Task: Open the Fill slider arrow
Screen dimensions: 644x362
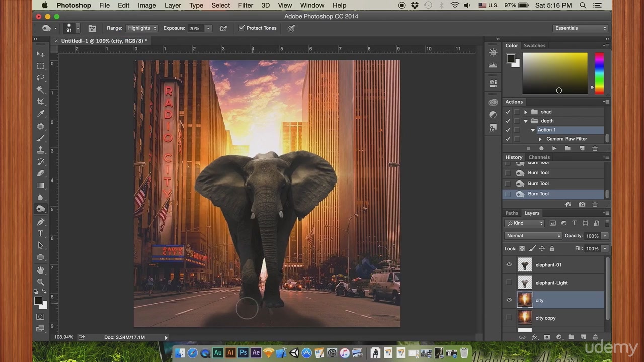Action: [605, 249]
